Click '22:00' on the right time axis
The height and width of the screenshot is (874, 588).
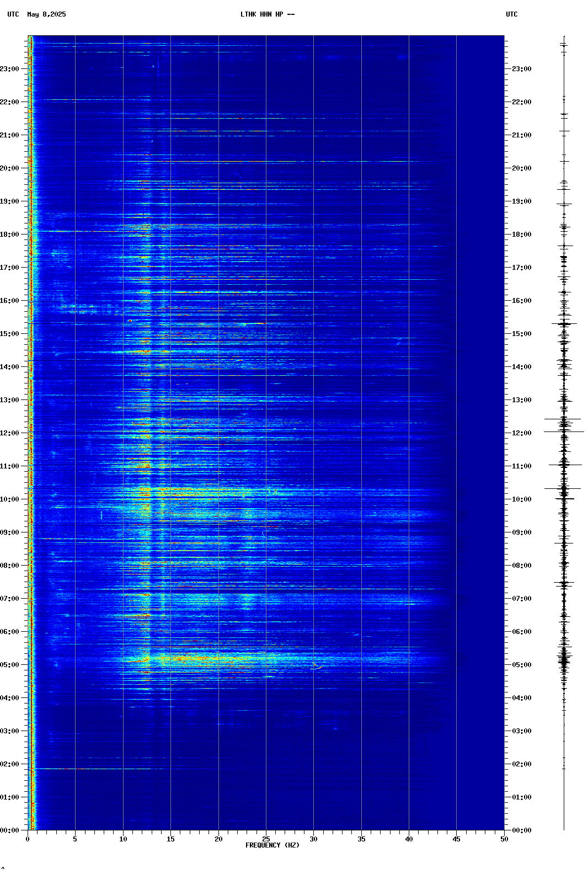point(522,102)
